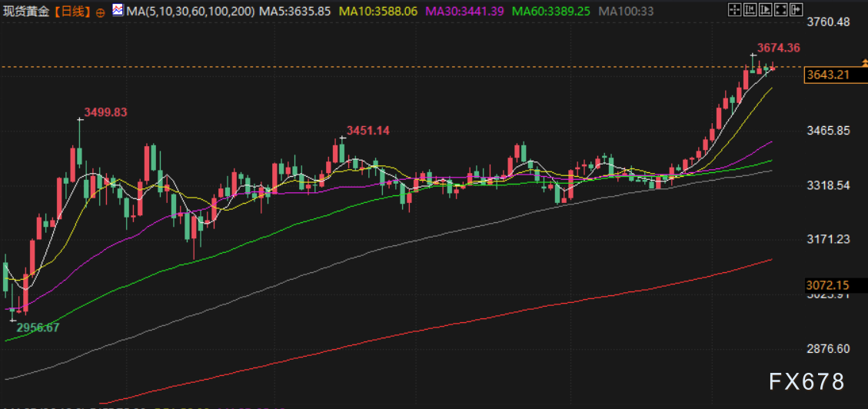Select the gray MA100 legend entry
The width and height of the screenshot is (868, 409).
point(626,12)
